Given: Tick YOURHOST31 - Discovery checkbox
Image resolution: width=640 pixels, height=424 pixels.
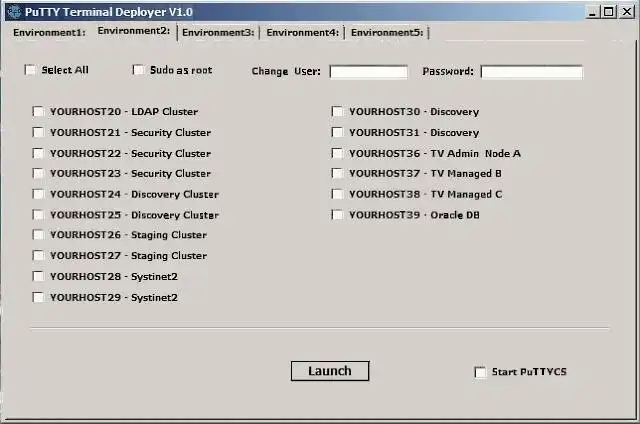Looking at the screenshot, I should pos(338,132).
